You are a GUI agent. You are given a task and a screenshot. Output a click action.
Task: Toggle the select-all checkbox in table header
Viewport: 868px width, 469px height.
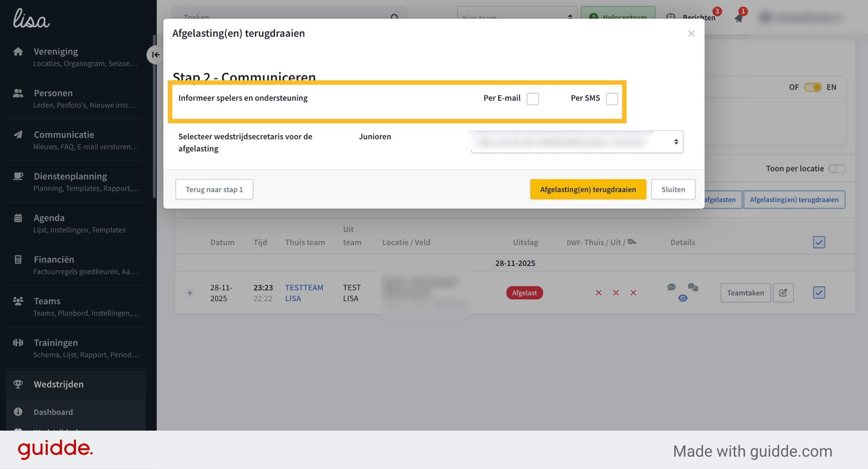pos(819,242)
